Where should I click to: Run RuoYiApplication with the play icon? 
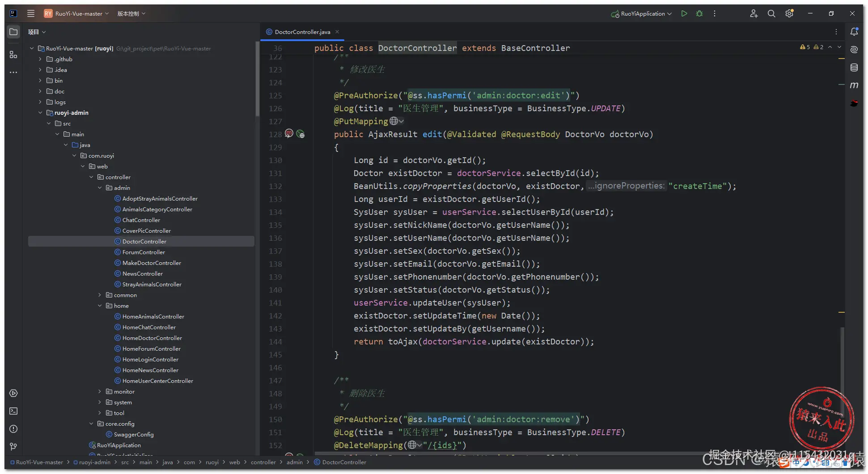coord(684,13)
